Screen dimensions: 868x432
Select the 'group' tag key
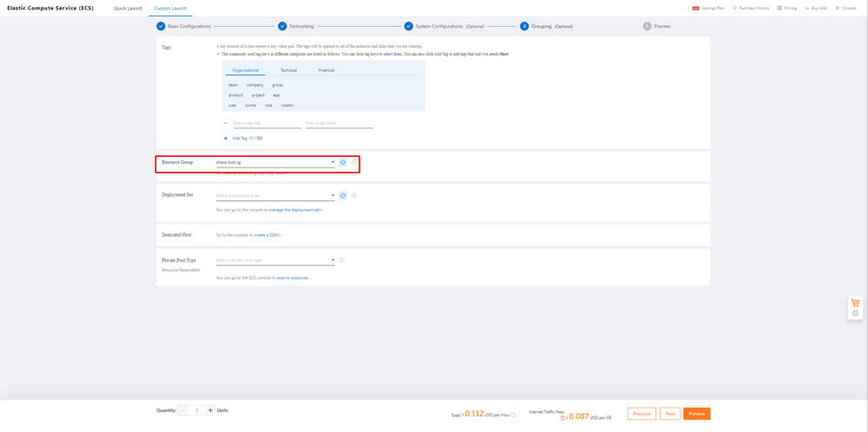(x=278, y=85)
